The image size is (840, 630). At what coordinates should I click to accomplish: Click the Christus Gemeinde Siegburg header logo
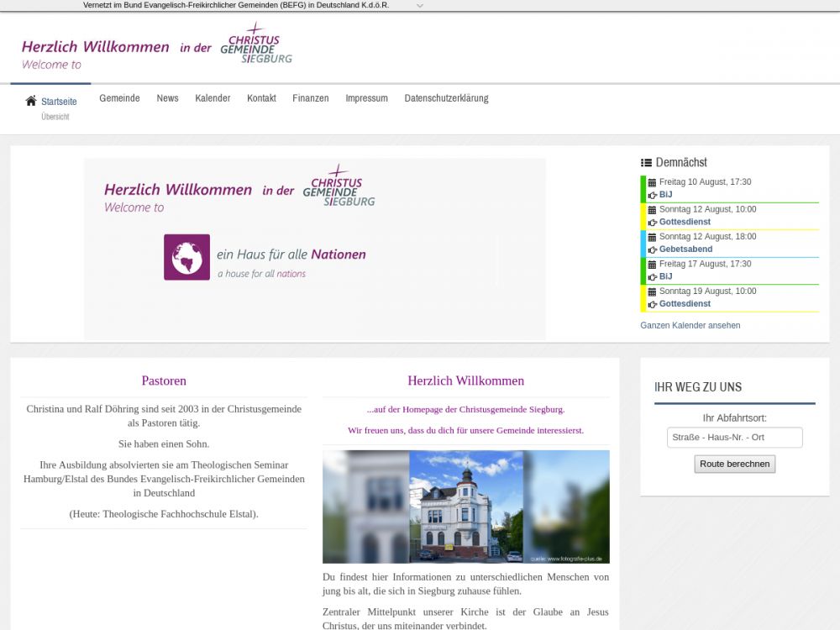[255, 45]
